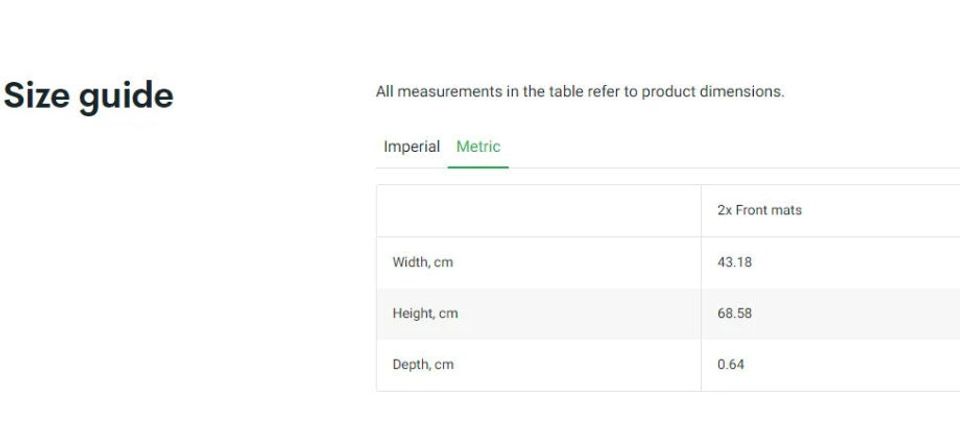This screenshot has height=445, width=960.
Task: Click the green underline beneath Metric
Action: pyautogui.click(x=478, y=167)
